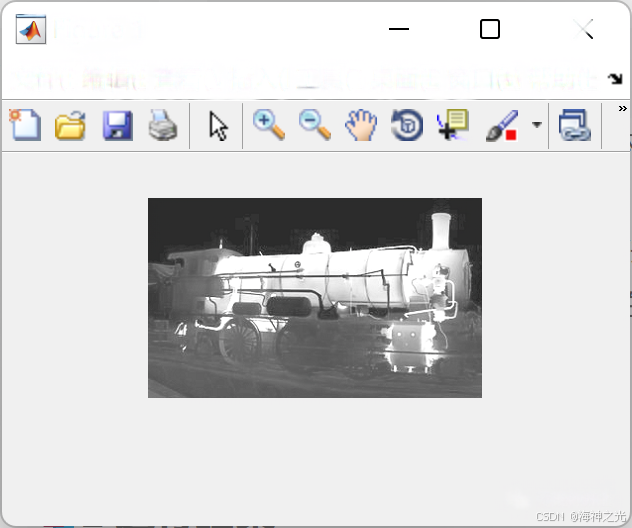632x528 pixels.
Task: Select the Edit Plot arrow tool
Action: pos(218,126)
